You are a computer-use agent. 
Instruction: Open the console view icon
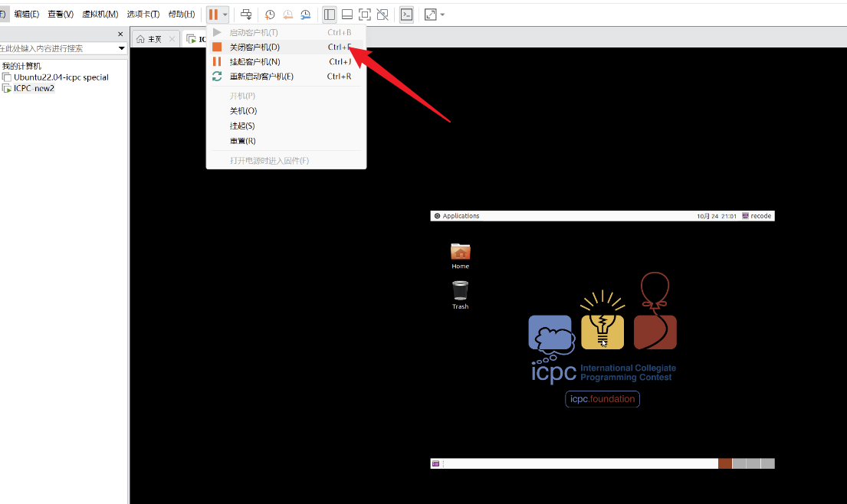(x=406, y=15)
